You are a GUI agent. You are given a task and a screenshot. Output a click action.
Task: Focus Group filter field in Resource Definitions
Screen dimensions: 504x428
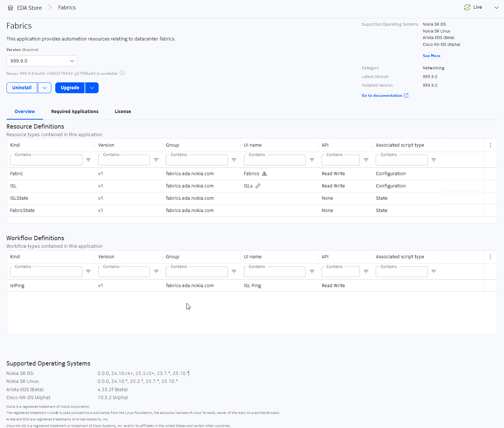197,160
